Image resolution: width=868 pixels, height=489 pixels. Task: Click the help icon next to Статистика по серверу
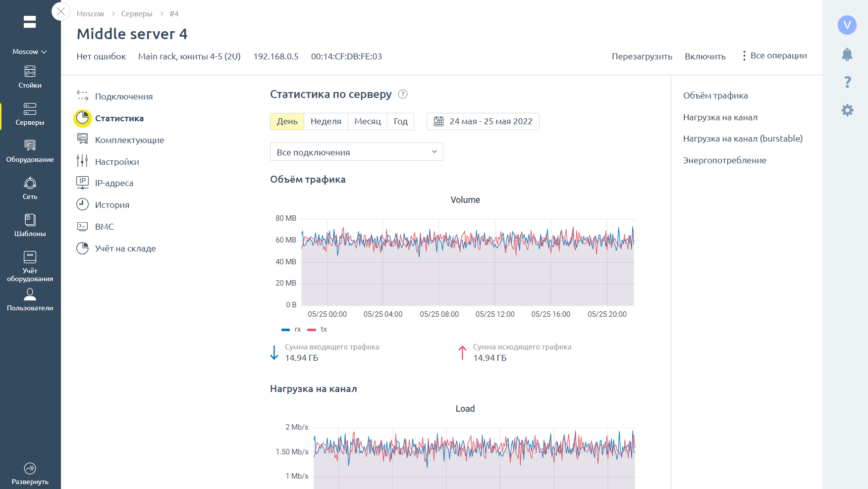403,94
